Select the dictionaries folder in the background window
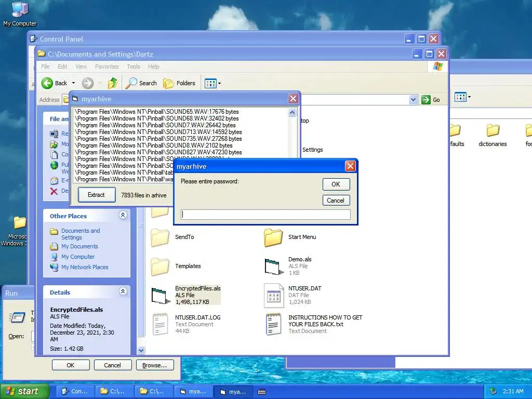Image resolution: width=532 pixels, height=399 pixels. 493,130
